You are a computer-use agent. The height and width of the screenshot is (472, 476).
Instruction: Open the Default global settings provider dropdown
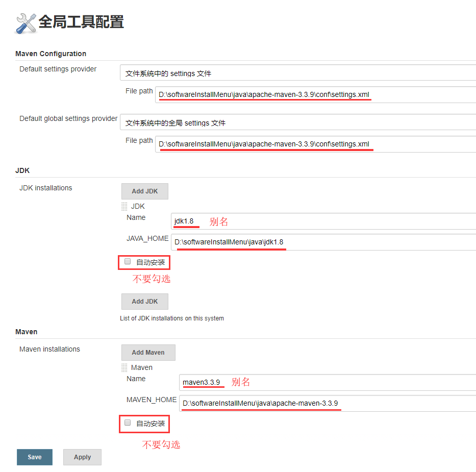pyautogui.click(x=298, y=122)
